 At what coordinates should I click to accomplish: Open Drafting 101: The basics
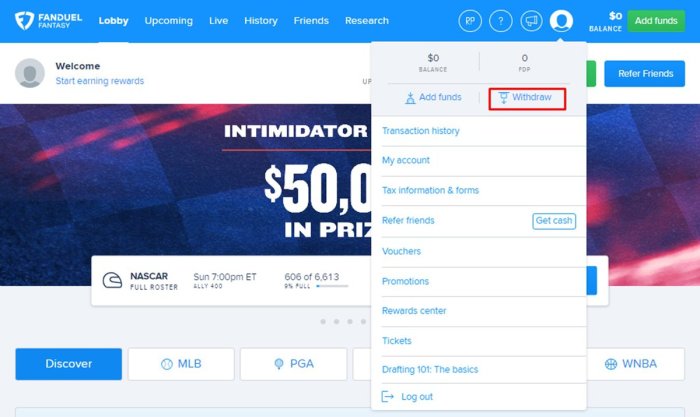coord(430,370)
